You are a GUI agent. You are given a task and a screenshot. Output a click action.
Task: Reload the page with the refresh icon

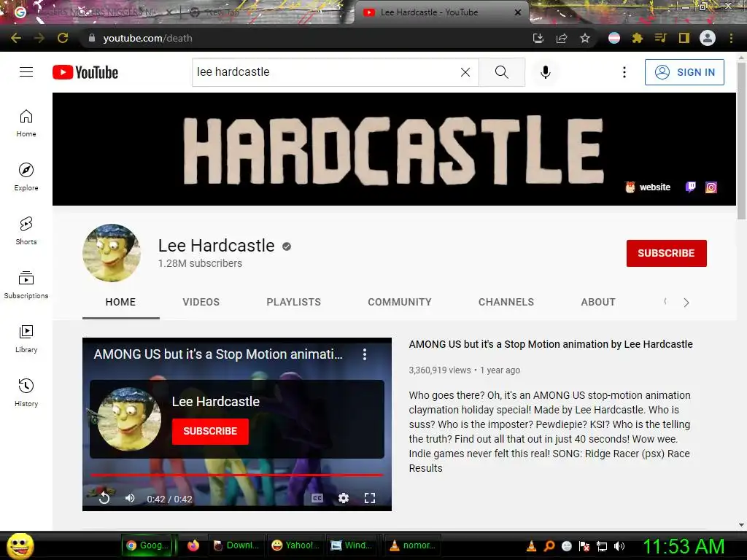[63, 38]
